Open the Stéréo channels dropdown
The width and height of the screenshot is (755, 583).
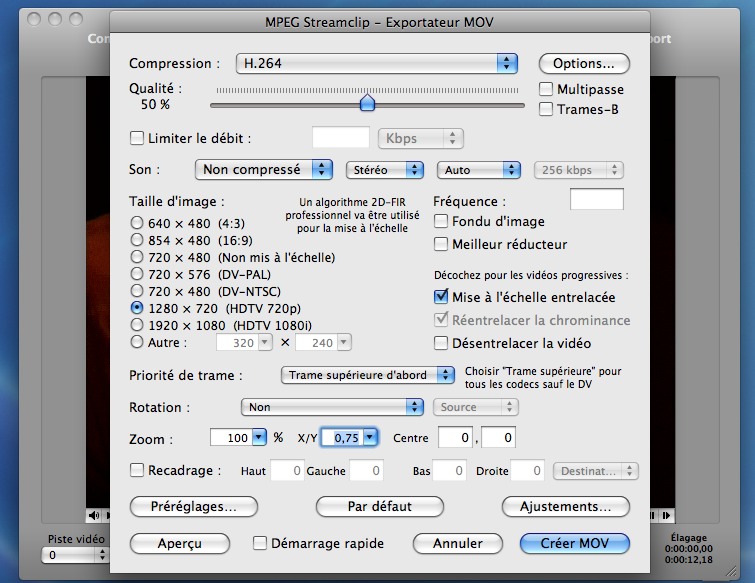(x=385, y=170)
